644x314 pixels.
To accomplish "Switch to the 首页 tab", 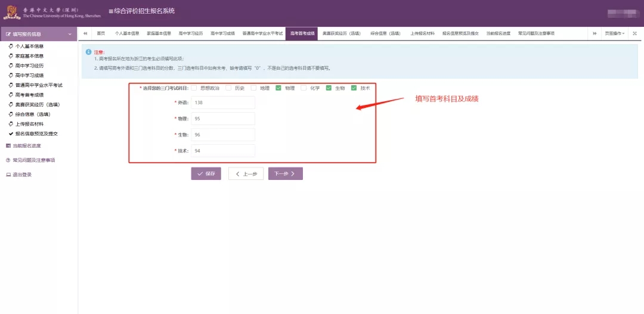I will tap(101, 33).
